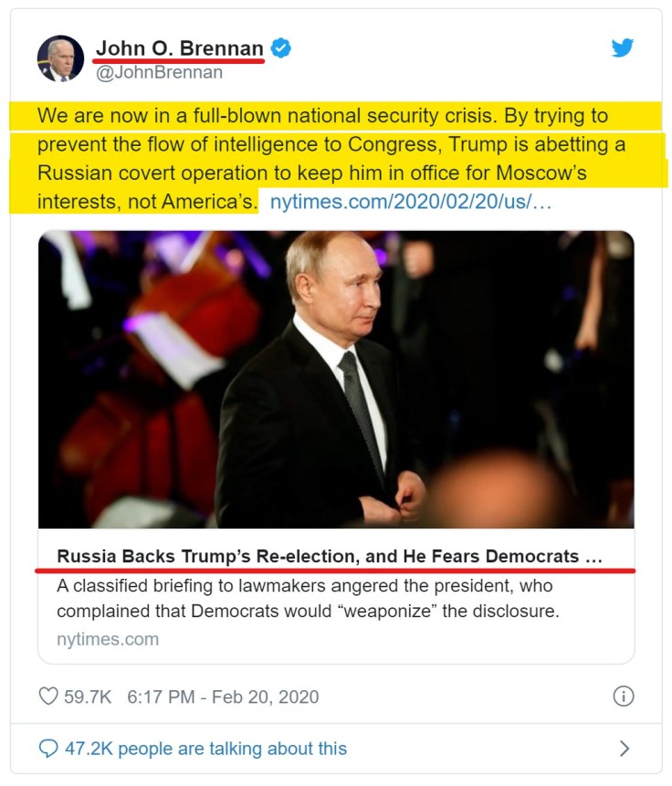Follow the nytimes.com/2020/02/20/us/… link
Screen dimensions: 672x786
[x=411, y=201]
